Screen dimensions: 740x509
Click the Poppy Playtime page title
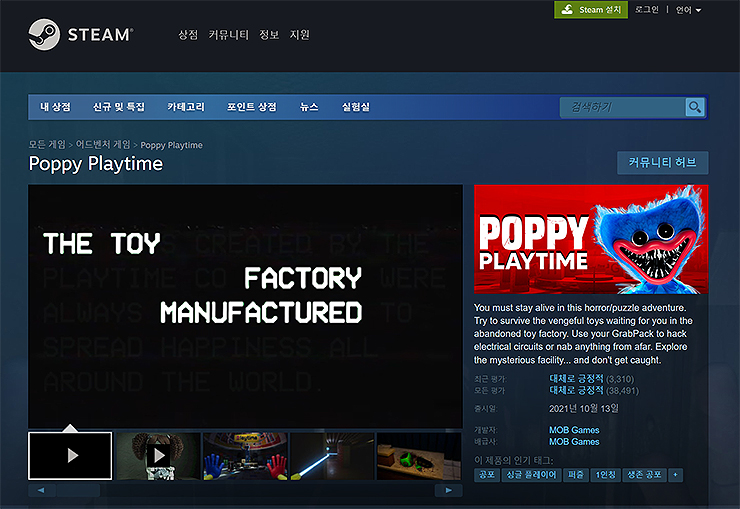click(x=96, y=164)
